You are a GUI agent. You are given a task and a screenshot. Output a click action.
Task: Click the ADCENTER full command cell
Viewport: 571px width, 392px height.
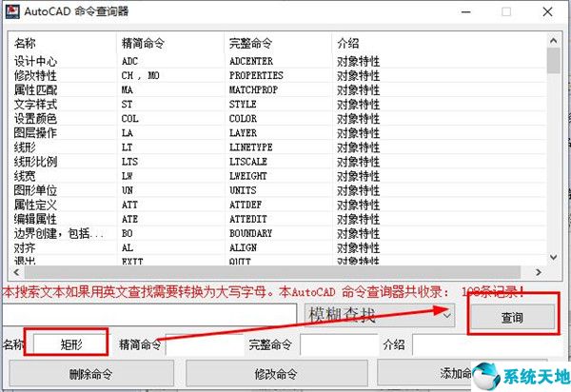[x=251, y=61]
